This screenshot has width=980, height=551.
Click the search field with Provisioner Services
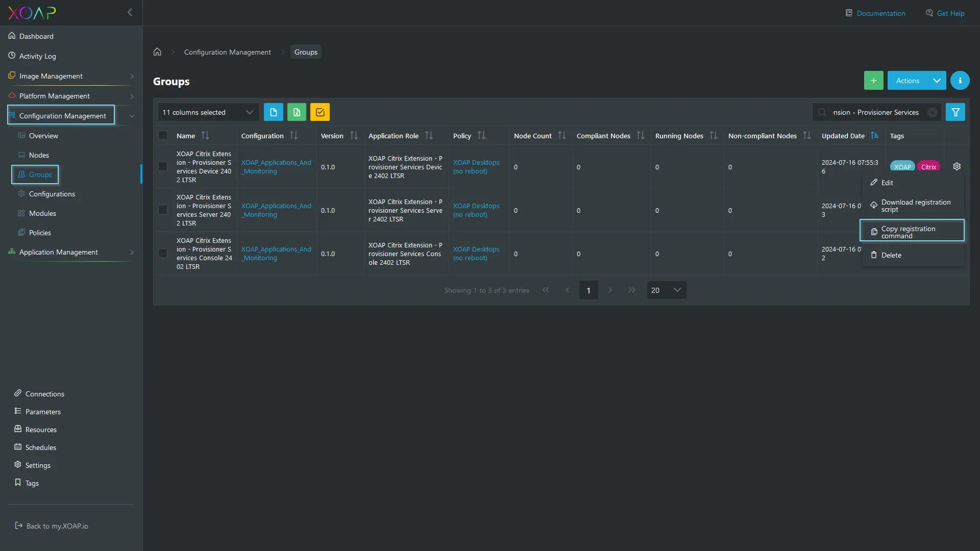click(875, 112)
